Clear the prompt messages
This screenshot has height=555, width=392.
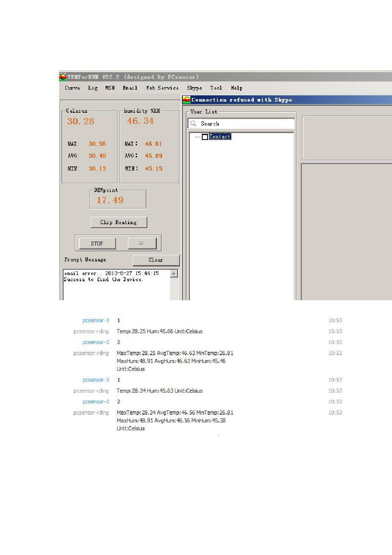pyautogui.click(x=156, y=260)
